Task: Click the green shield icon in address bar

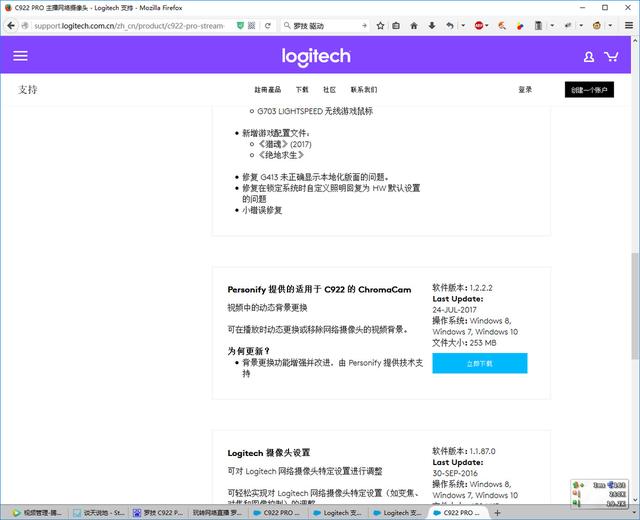Action: (240, 26)
